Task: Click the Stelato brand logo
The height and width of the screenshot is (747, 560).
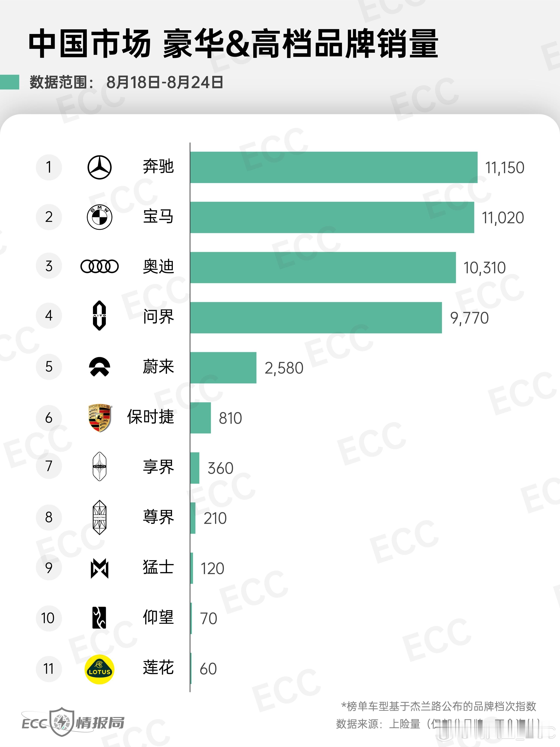Action: click(99, 466)
